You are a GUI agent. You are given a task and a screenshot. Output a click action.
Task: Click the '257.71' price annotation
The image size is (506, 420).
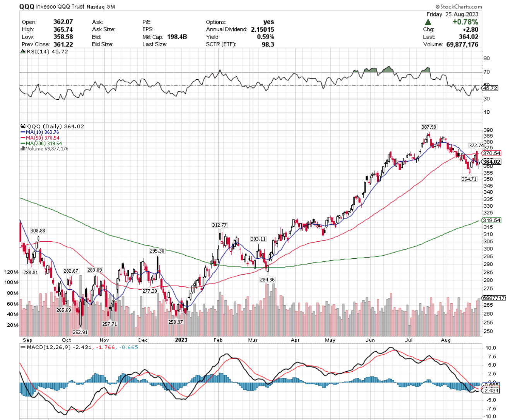click(109, 324)
